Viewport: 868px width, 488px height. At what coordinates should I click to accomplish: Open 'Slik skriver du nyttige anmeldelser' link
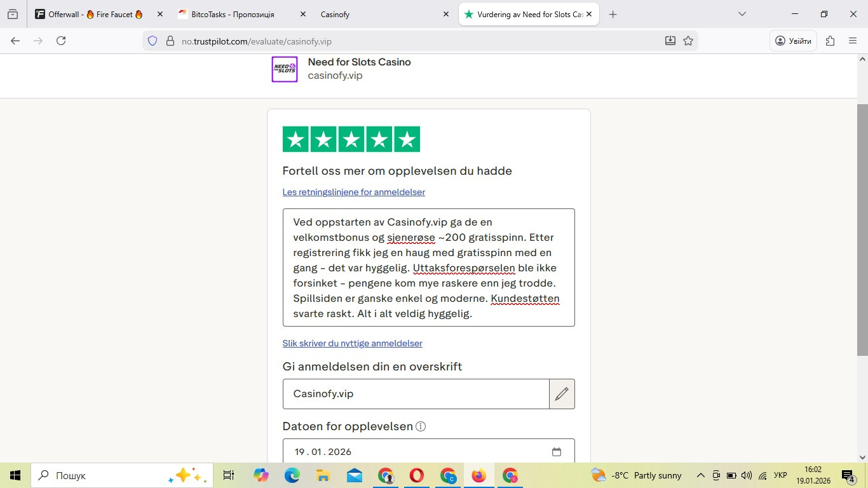(353, 343)
